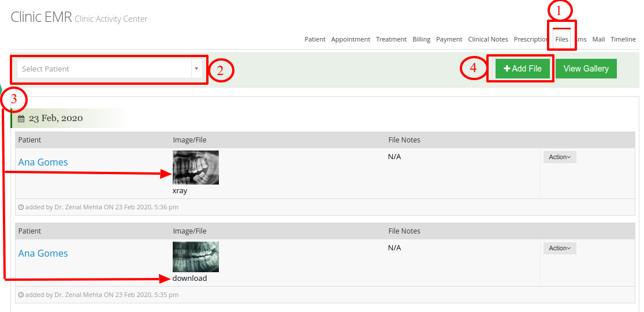Click clock icon beside 5:35 pm entry
Screen dimensions: 644x312
click(x=21, y=295)
